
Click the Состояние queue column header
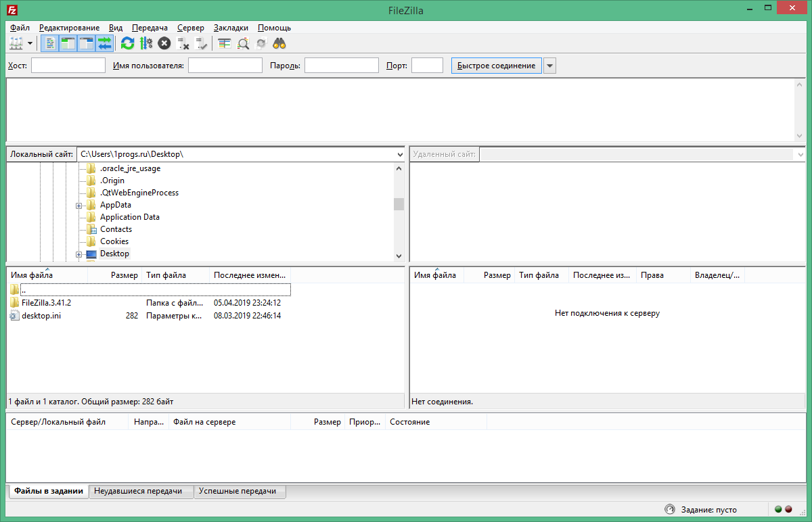point(436,421)
